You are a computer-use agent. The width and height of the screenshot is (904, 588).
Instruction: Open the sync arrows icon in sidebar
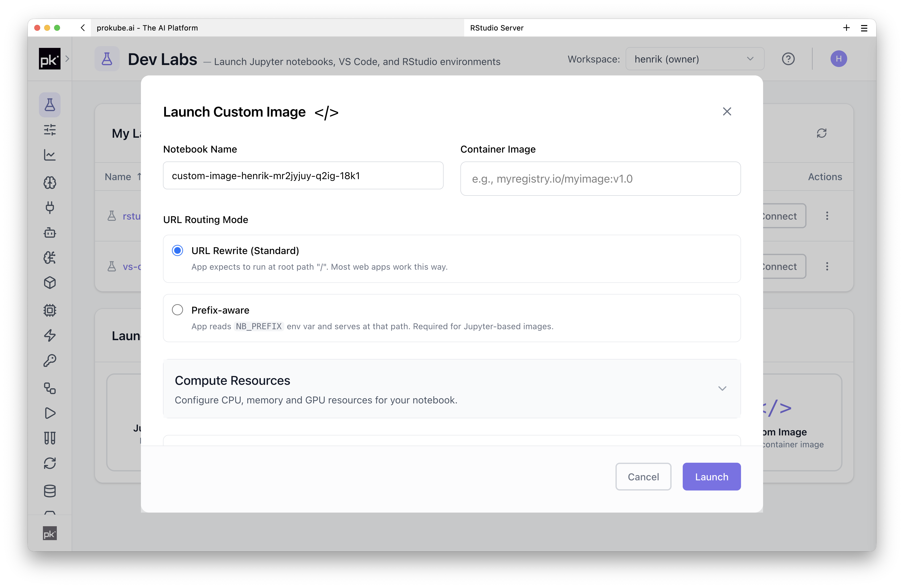[x=50, y=463]
